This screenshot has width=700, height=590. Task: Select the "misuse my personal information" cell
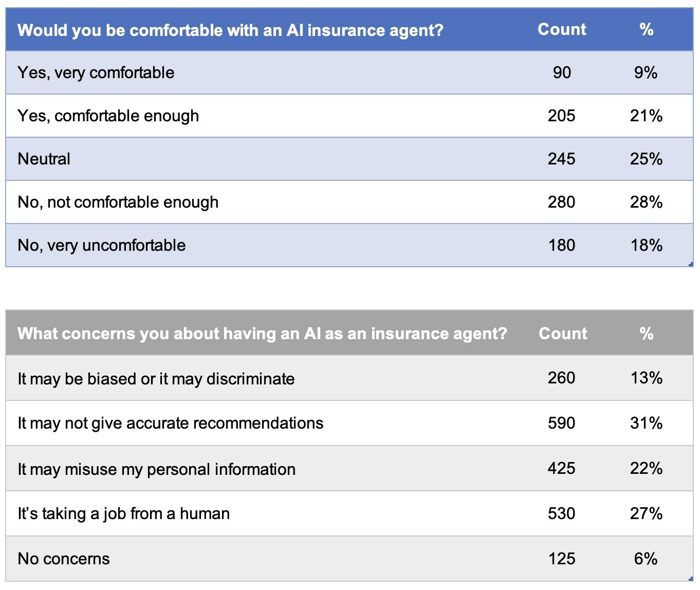click(x=157, y=469)
